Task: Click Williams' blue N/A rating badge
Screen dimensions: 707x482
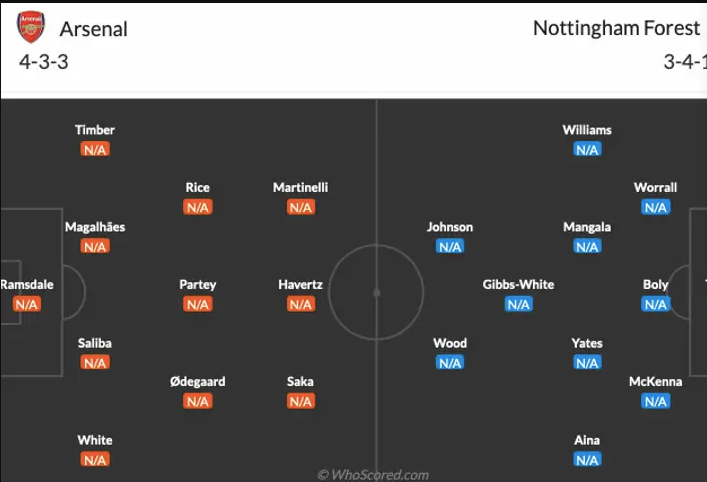Action: [x=587, y=150]
